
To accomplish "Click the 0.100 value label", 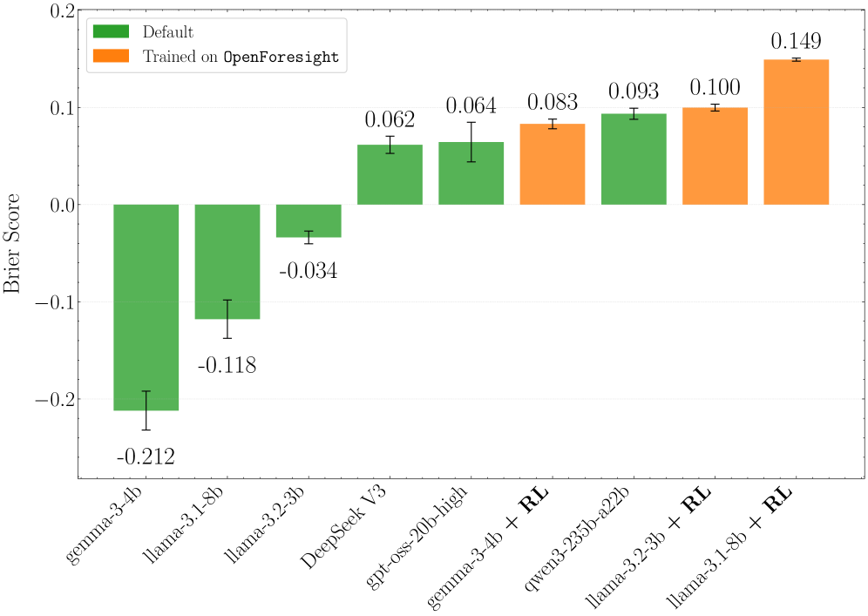I will coord(715,87).
